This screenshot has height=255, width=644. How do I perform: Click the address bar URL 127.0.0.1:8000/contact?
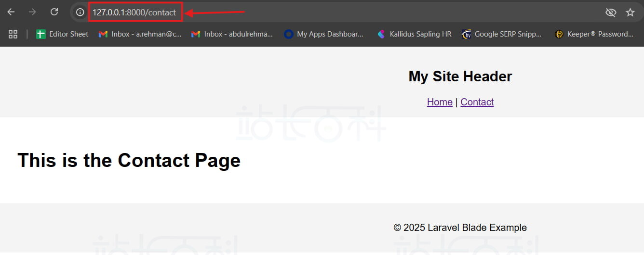point(134,13)
